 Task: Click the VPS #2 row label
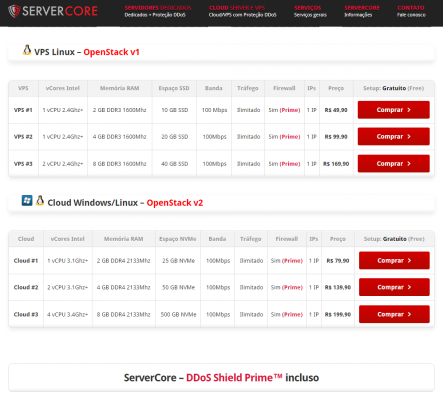point(23,137)
